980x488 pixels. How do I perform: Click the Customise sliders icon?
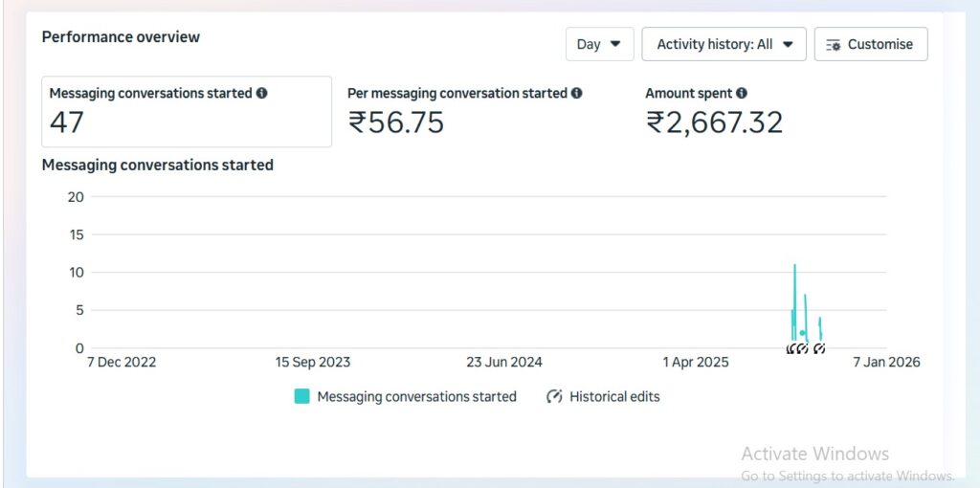[x=833, y=45]
